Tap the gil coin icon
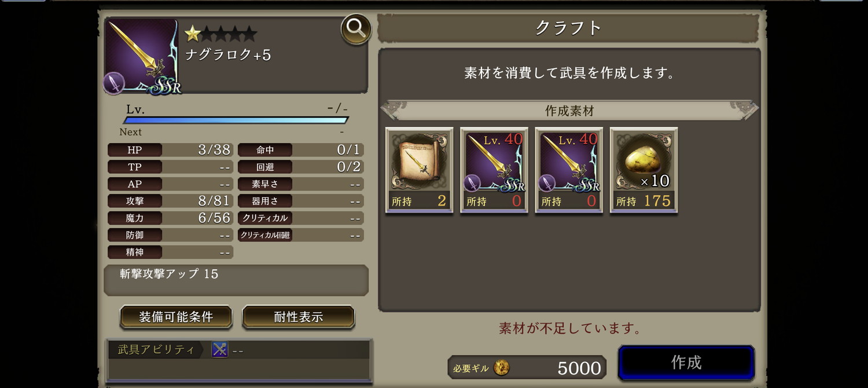Image resolution: width=868 pixels, height=388 pixels. point(501,367)
